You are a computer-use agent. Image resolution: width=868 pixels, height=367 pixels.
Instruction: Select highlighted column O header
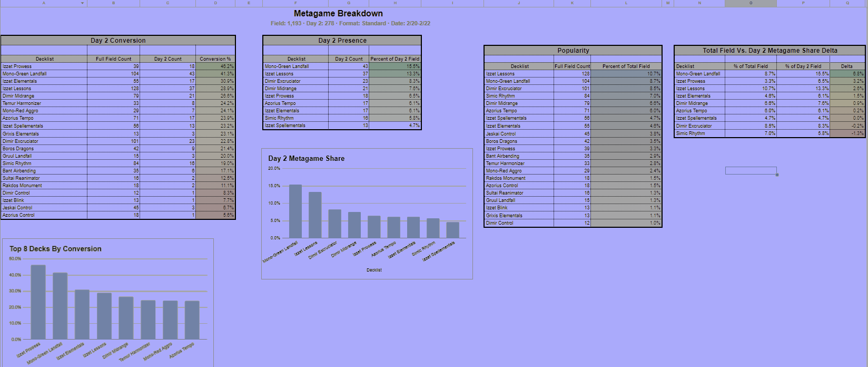[751, 3]
